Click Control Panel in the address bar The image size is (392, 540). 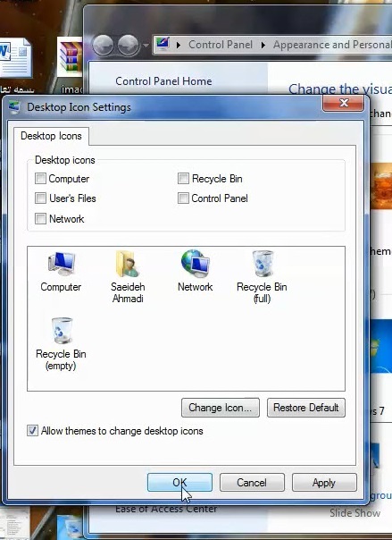[221, 45]
